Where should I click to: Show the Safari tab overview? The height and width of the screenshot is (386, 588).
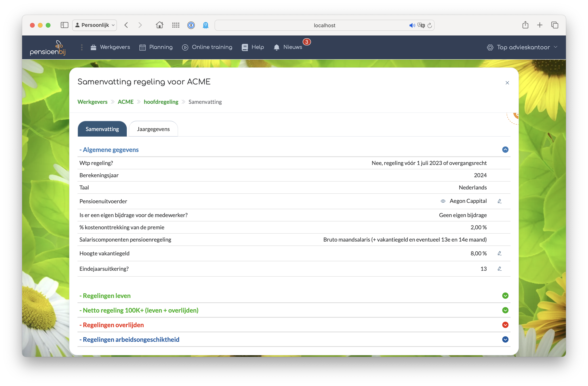pos(555,25)
